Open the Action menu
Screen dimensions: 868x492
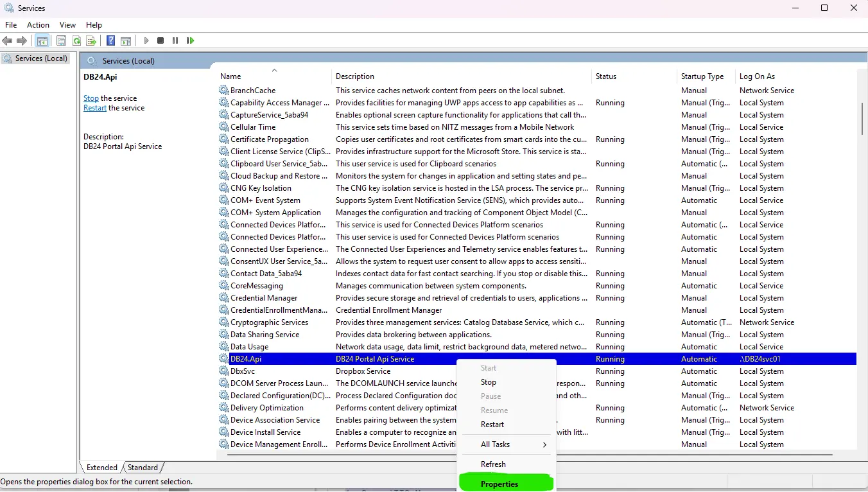pyautogui.click(x=38, y=24)
